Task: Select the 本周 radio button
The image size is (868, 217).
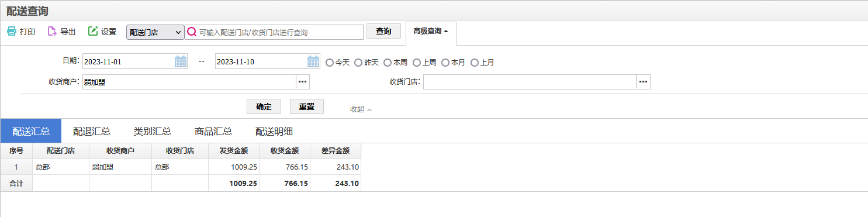Action: 388,62
